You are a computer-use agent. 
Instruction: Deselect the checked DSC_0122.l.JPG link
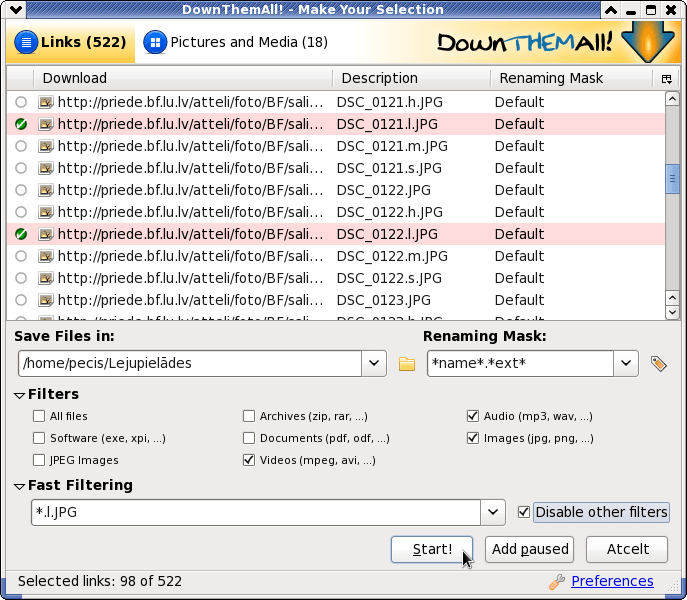[21, 234]
